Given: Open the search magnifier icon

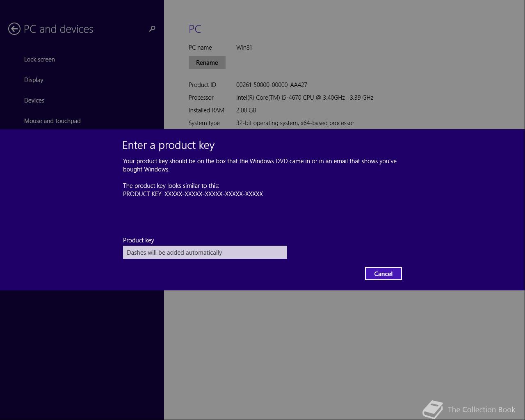Looking at the screenshot, I should [x=152, y=29].
